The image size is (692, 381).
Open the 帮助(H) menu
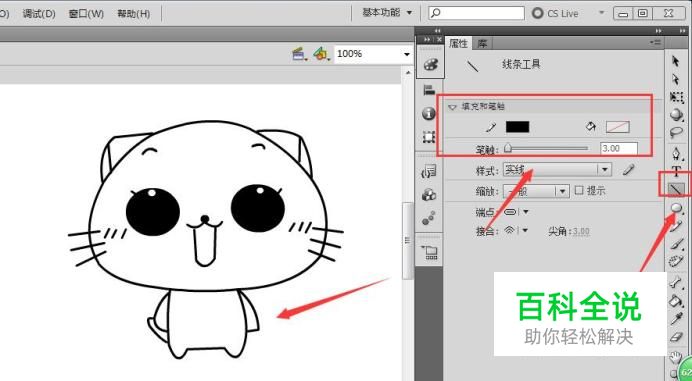coord(133,14)
